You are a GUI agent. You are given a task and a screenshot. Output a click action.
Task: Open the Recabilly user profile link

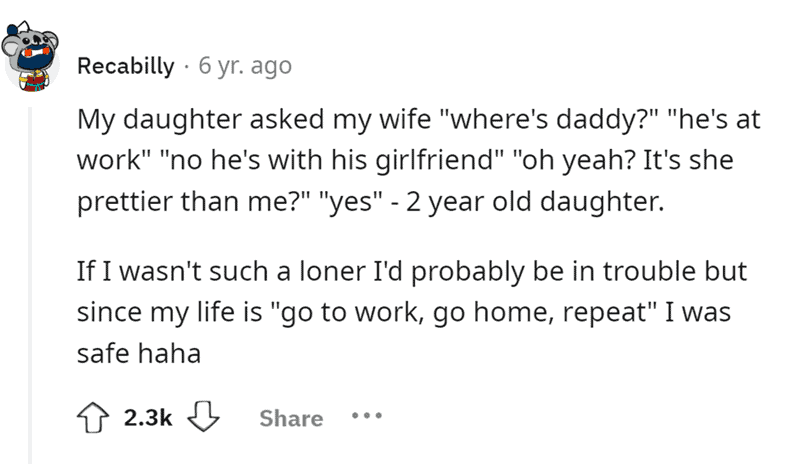tap(125, 67)
